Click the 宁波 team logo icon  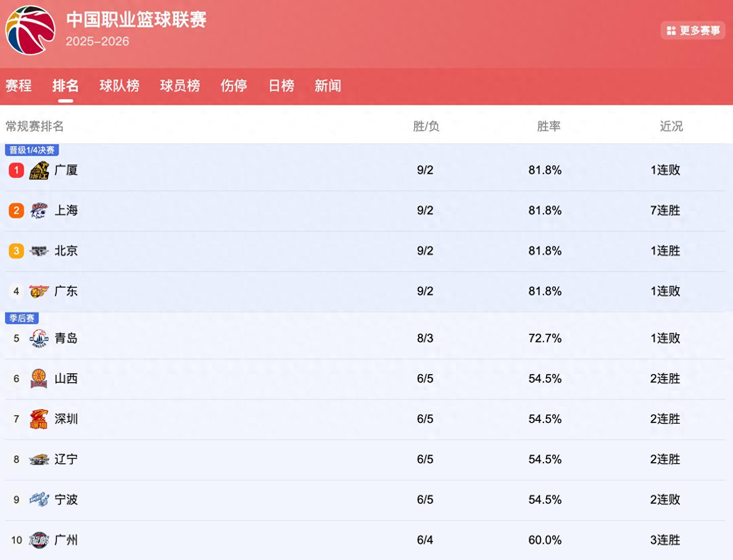coord(39,500)
